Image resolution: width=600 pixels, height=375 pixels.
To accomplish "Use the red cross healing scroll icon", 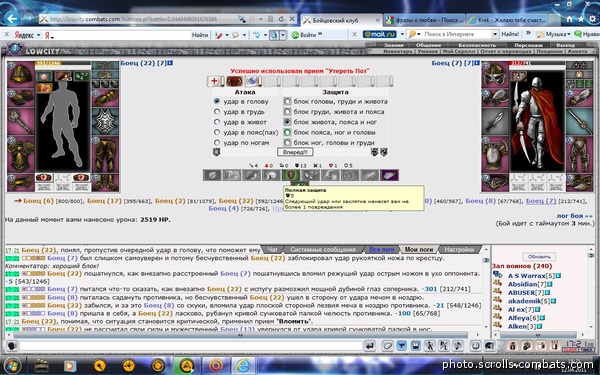I will 215,81.
